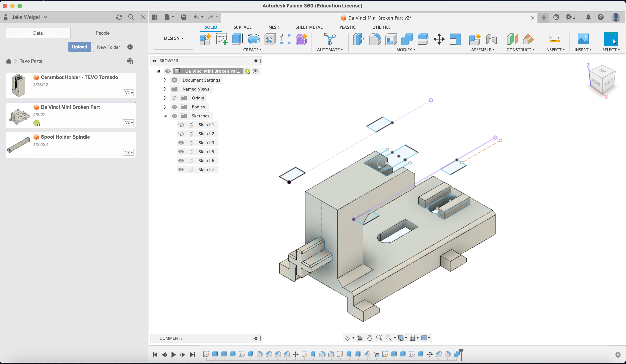
Task: Select the Combine tool
Action: [x=407, y=39]
